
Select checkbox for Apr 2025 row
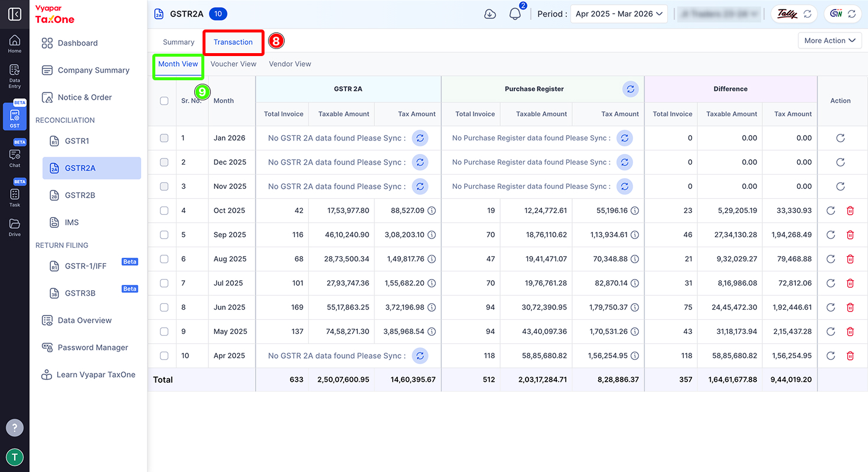[164, 356]
